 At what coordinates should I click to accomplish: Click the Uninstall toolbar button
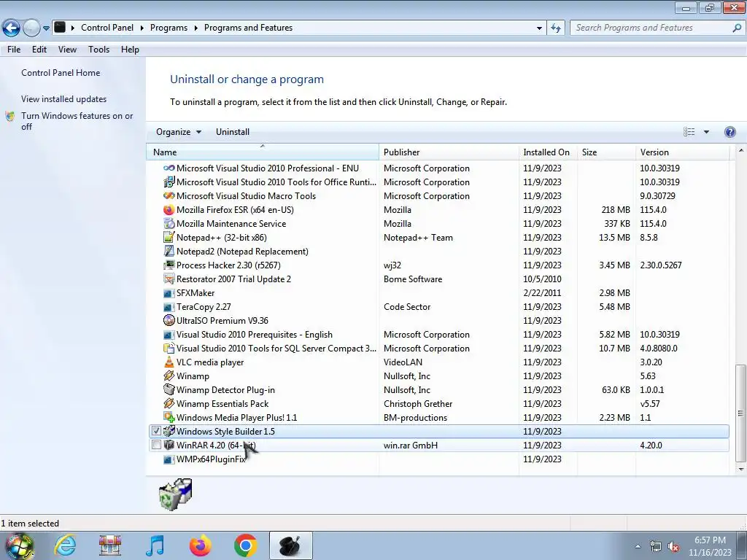(233, 132)
